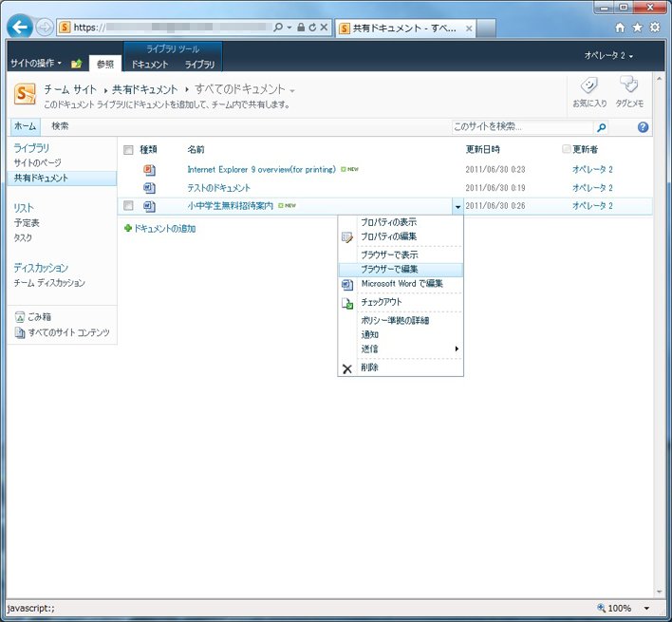Click the https address bar field

[x=172, y=28]
